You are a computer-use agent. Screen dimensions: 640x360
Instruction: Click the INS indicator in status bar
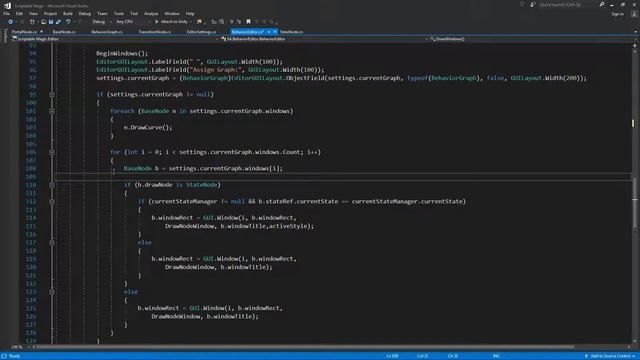496,356
